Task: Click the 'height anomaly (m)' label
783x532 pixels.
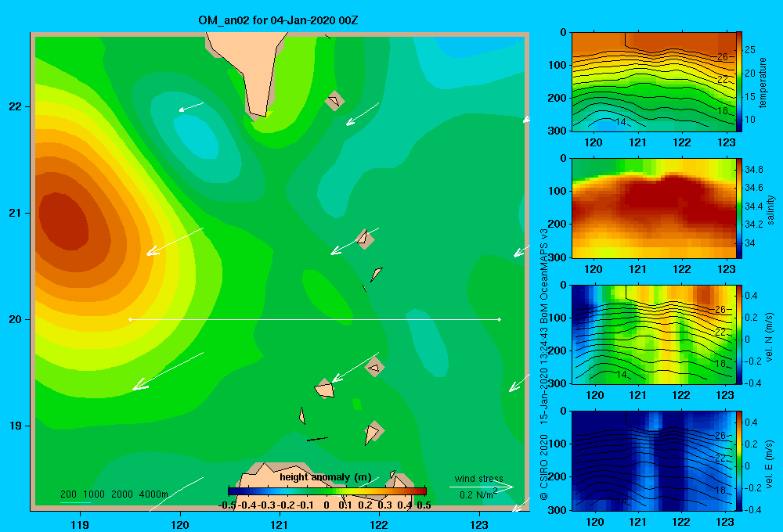Action: pyautogui.click(x=326, y=477)
